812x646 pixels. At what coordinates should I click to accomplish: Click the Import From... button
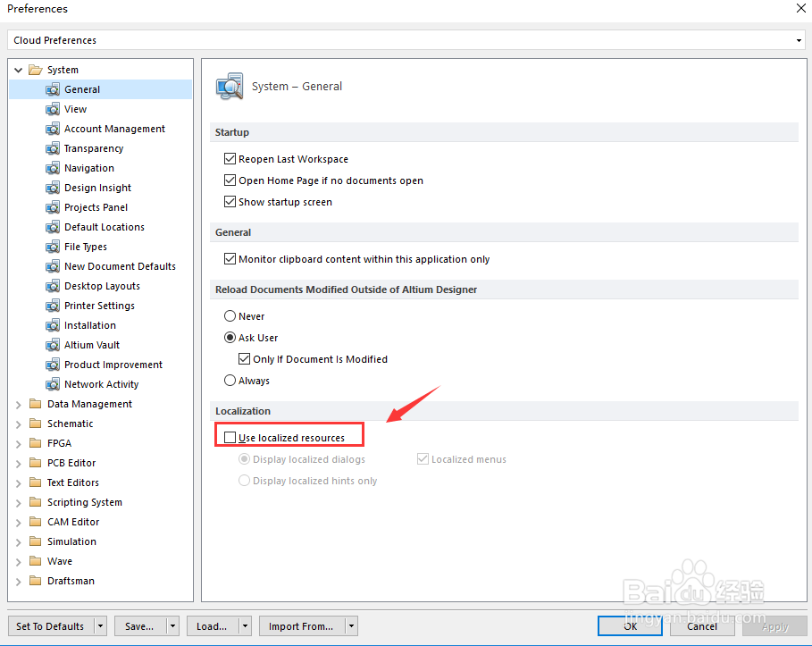(x=302, y=626)
